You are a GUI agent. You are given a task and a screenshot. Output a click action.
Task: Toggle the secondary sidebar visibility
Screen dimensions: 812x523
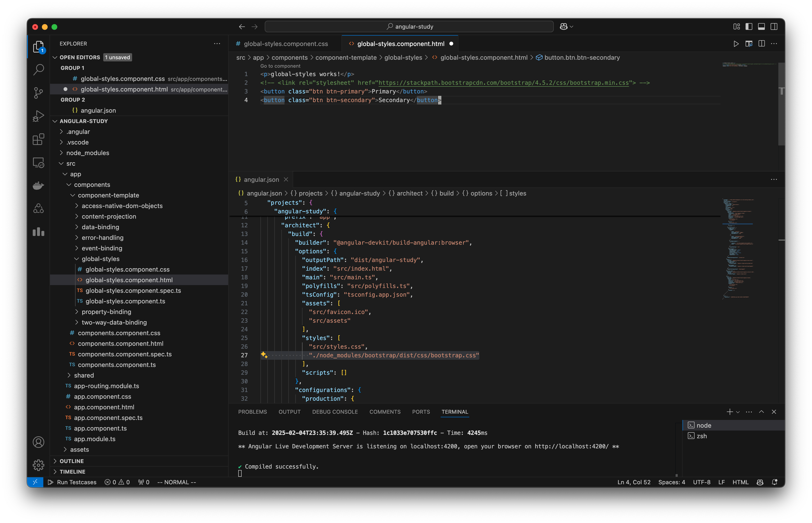click(x=774, y=26)
